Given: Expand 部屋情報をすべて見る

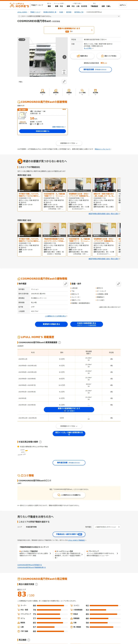Looking at the screenshot, I should (69, 143).
